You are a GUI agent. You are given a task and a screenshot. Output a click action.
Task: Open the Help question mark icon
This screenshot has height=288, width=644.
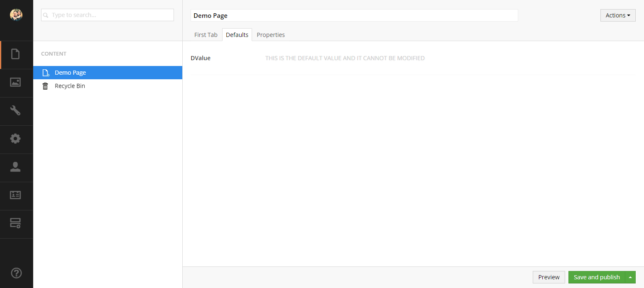click(x=16, y=273)
